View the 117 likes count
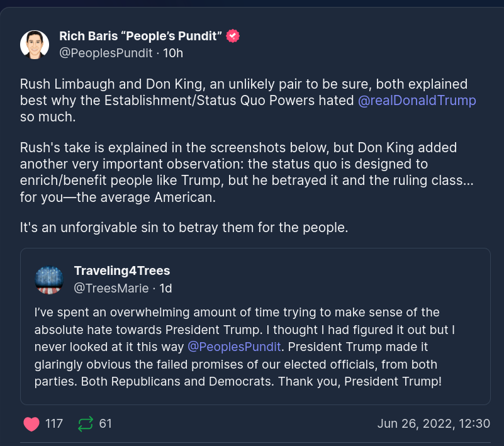The width and height of the screenshot is (504, 446). coord(54,424)
